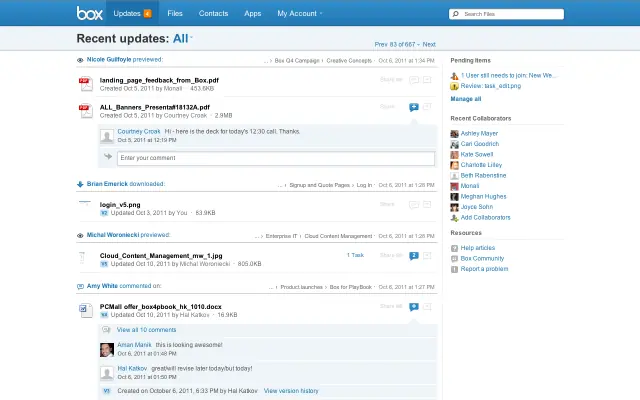Open the login_v5.png file
This screenshot has width=640, height=400.
pyautogui.click(x=120, y=204)
